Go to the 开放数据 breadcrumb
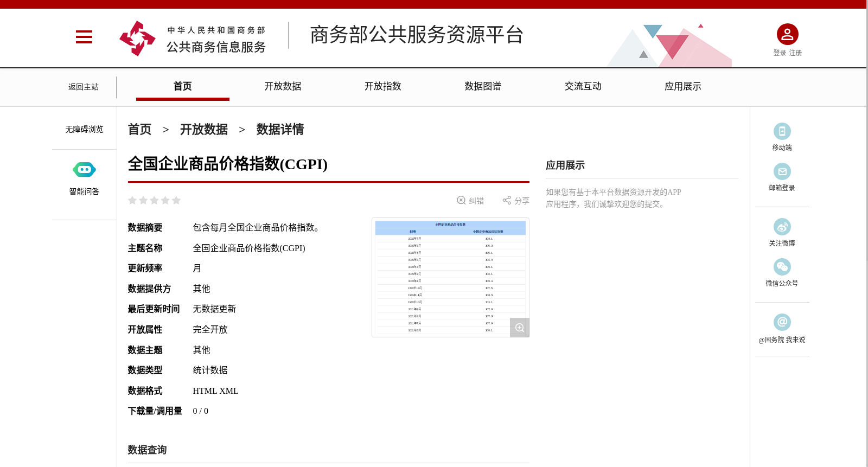Image resolution: width=868 pixels, height=467 pixels. [204, 130]
